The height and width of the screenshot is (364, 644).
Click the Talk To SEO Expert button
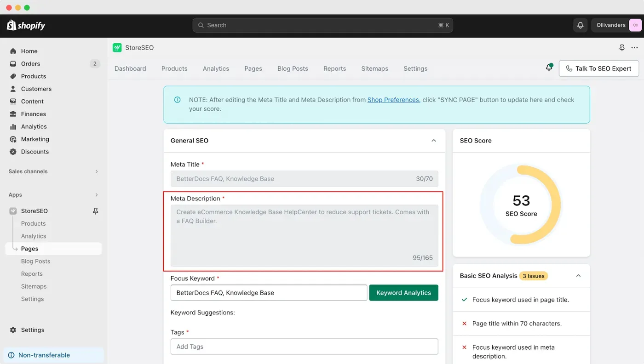(598, 68)
